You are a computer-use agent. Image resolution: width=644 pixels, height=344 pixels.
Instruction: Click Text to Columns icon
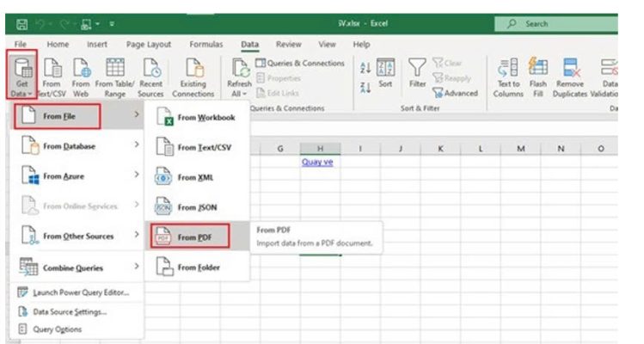click(x=508, y=77)
